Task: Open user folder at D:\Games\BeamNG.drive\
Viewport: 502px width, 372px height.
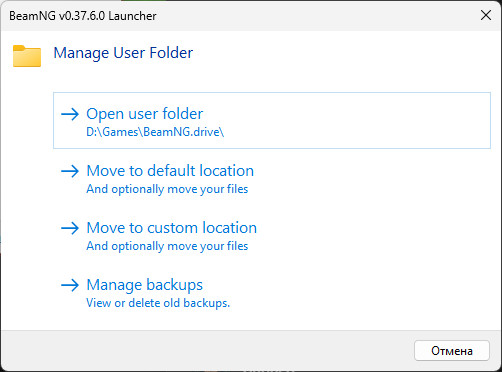Action: point(272,120)
